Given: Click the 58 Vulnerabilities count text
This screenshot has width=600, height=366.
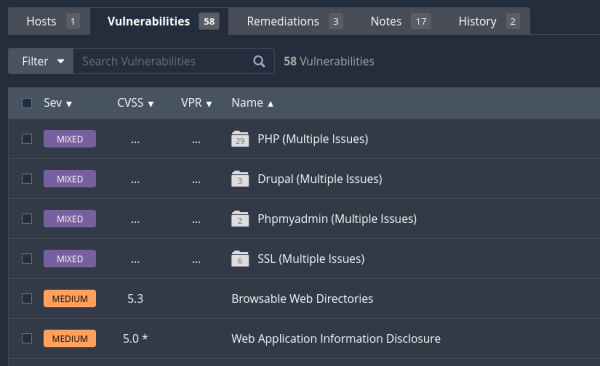Looking at the screenshot, I should pyautogui.click(x=329, y=61).
